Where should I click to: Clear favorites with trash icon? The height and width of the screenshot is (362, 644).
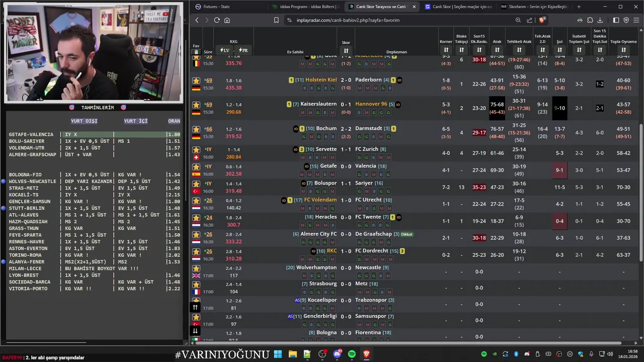click(x=196, y=52)
